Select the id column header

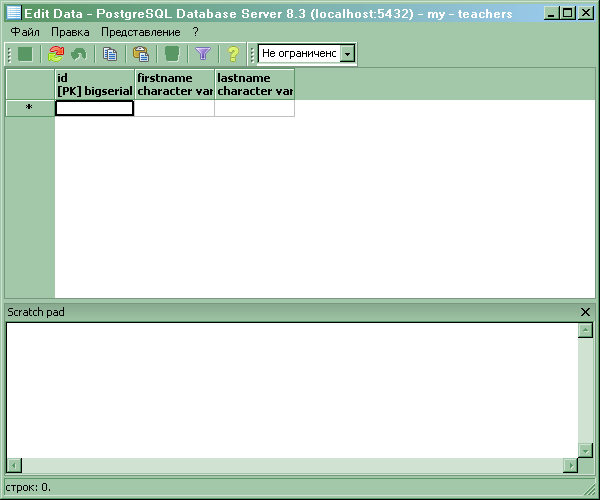[95, 84]
